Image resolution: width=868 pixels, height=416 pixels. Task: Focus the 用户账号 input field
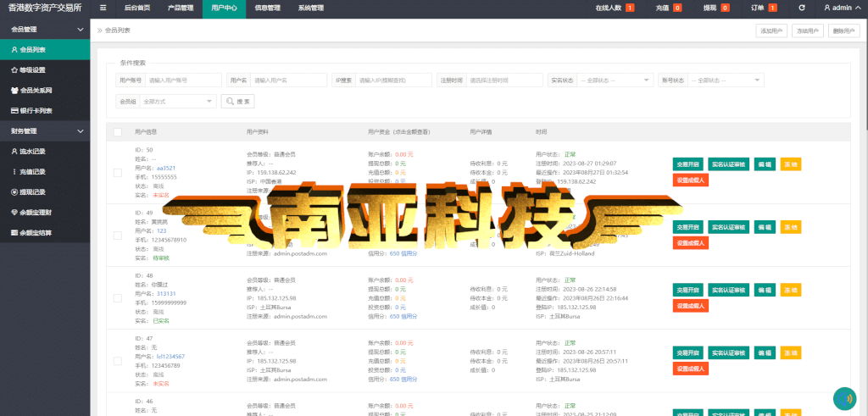click(x=183, y=80)
